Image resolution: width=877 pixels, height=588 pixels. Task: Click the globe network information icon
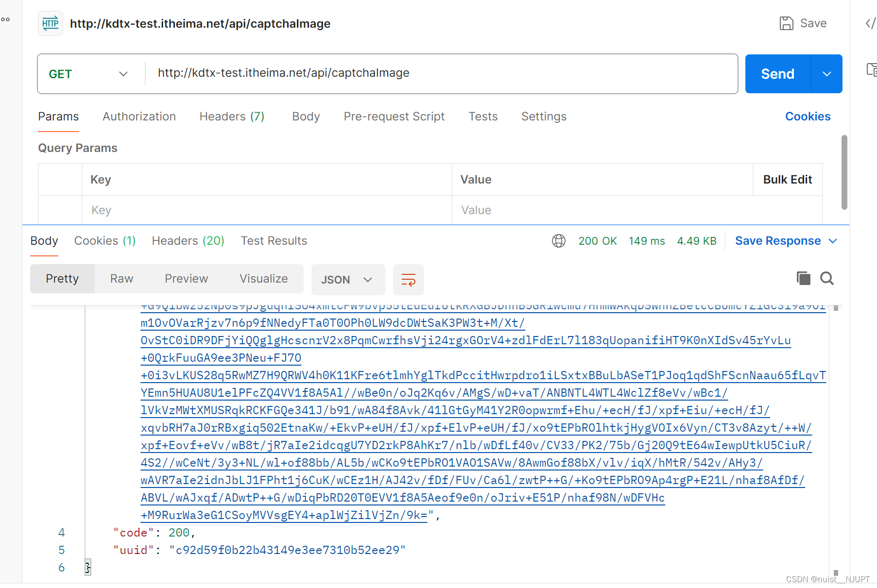point(559,241)
